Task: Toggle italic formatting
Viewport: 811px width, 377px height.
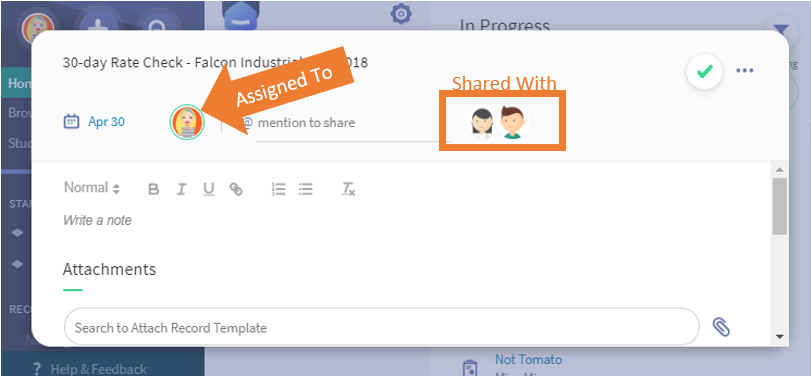Action: pyautogui.click(x=181, y=189)
